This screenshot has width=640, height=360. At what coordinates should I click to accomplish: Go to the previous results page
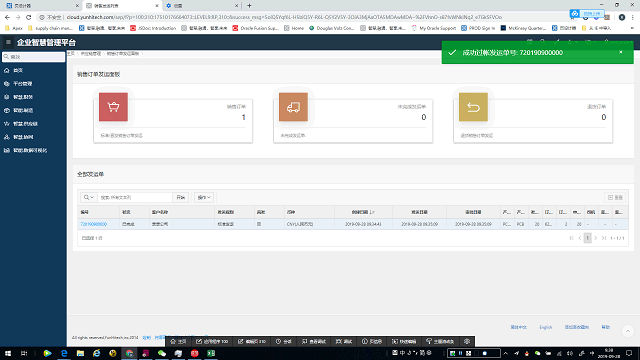(x=580, y=238)
